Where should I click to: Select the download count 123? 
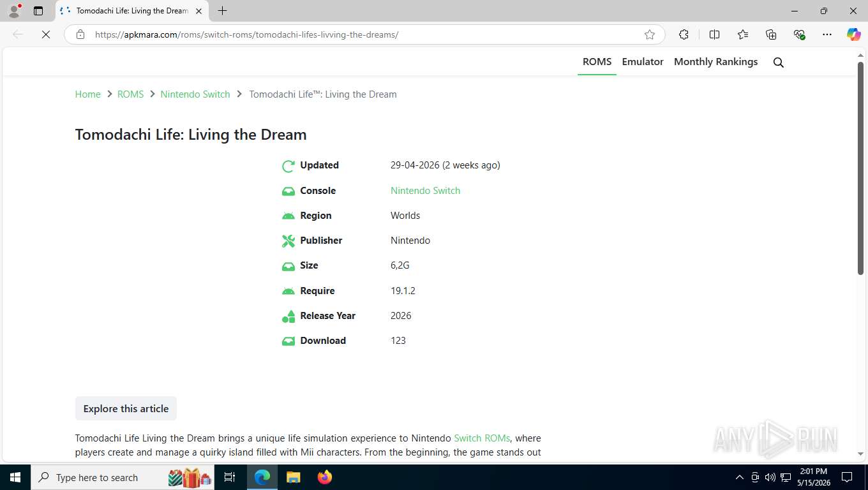[398, 341]
